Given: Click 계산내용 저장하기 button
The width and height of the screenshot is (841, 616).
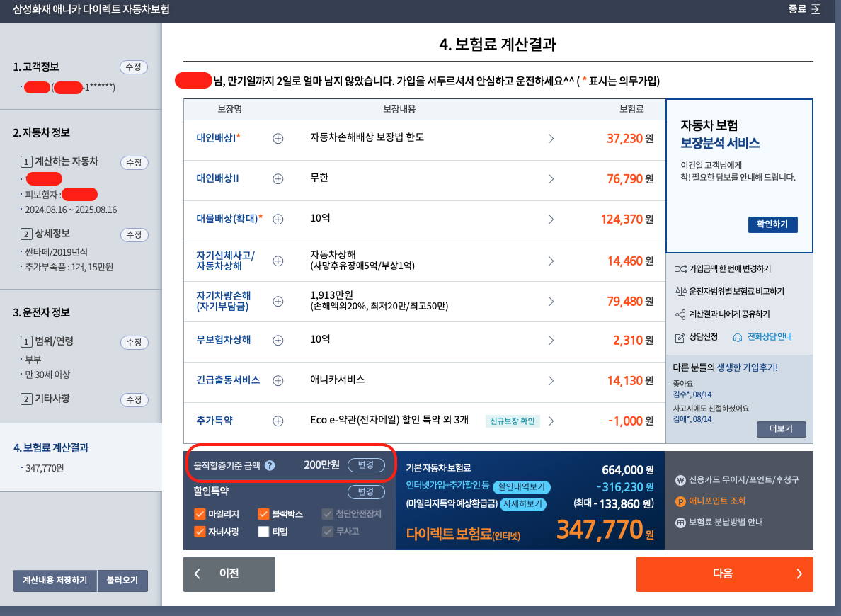Looking at the screenshot, I should click(x=55, y=580).
